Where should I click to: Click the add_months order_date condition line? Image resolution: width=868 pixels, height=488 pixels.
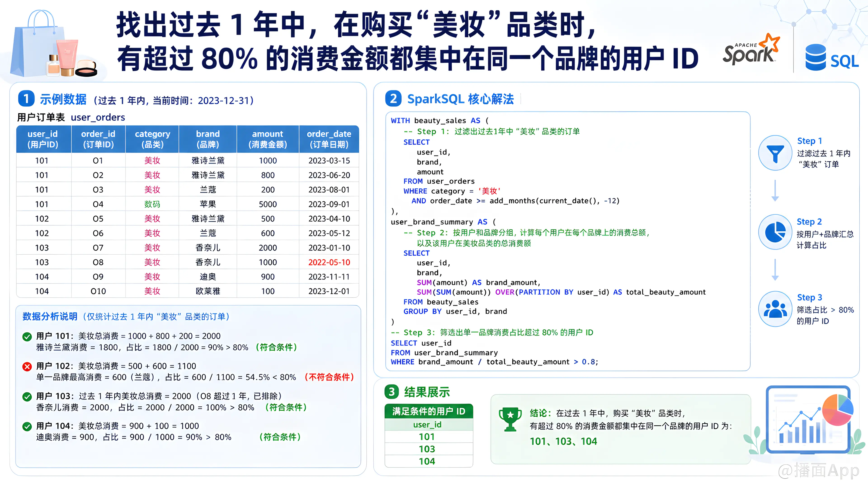pyautogui.click(x=515, y=201)
